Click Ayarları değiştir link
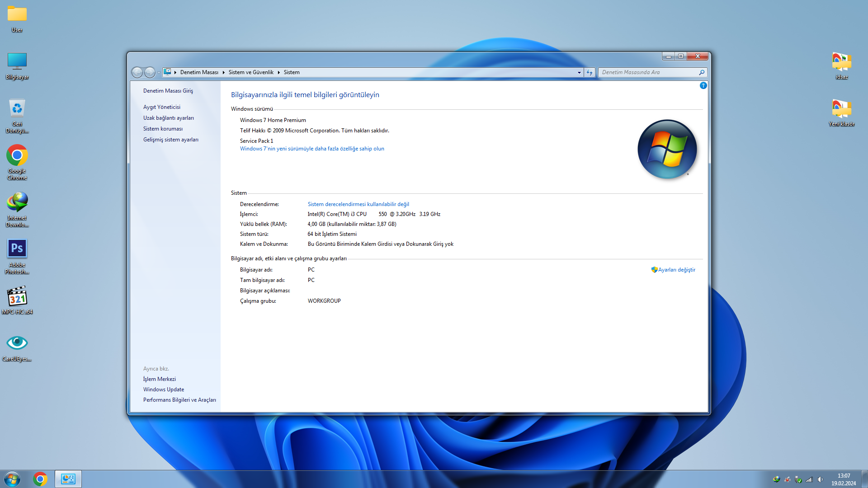This screenshot has height=488, width=868. 676,270
